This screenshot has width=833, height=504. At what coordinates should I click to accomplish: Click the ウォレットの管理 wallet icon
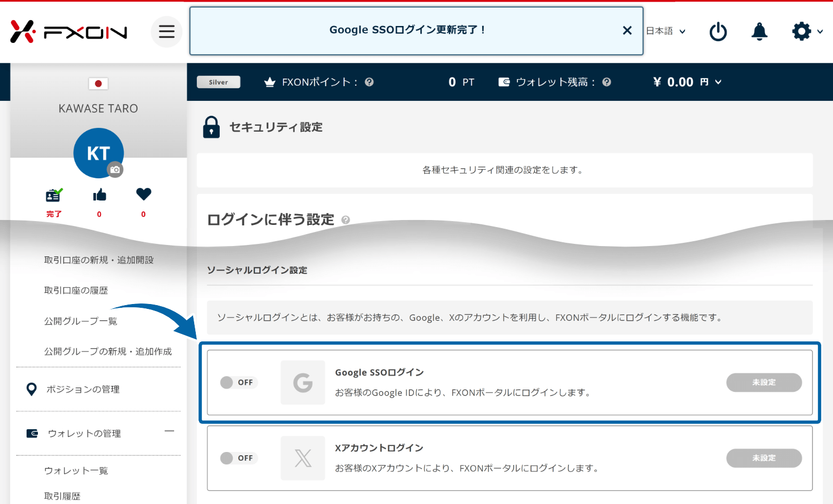pyautogui.click(x=33, y=434)
